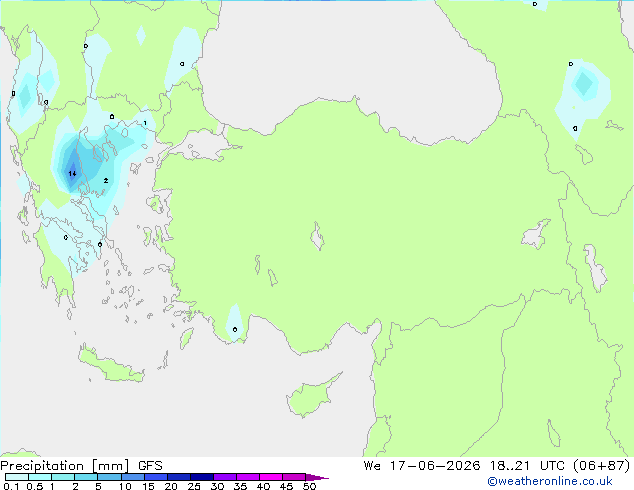Select the 35–40 mm violet legend segment

point(248,477)
